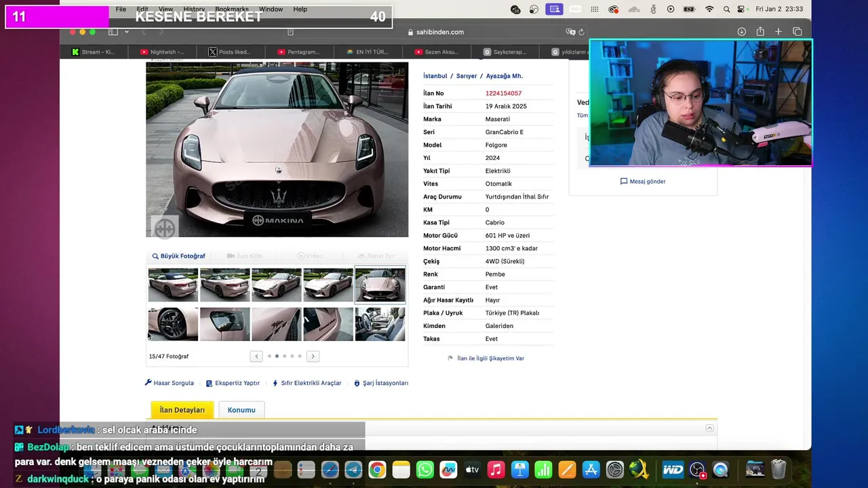Image resolution: width=868 pixels, height=488 pixels.
Task: Open a new Safari tab with plus
Action: [x=778, y=32]
